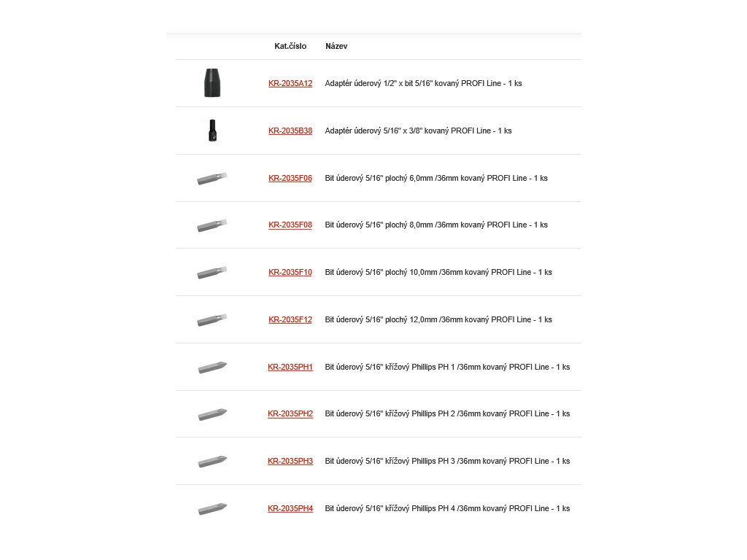747x560 pixels.
Task: Open the KR-2035PH3 product link
Action: (290, 462)
